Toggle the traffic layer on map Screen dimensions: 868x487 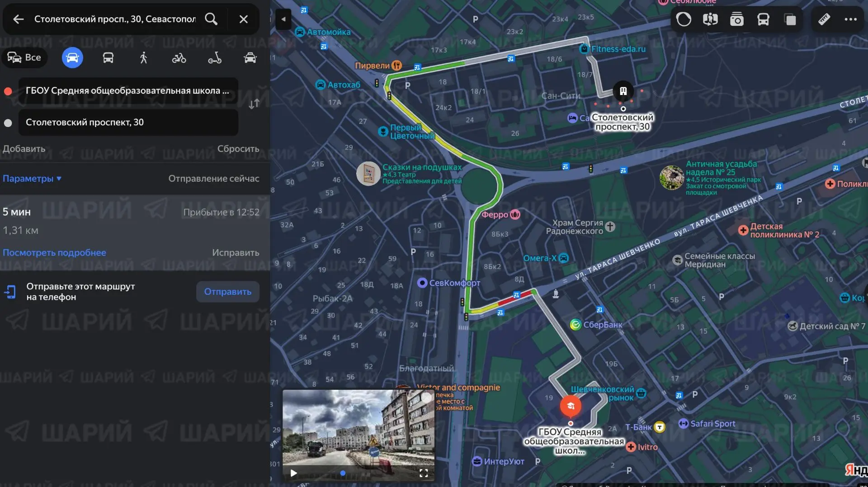click(684, 19)
